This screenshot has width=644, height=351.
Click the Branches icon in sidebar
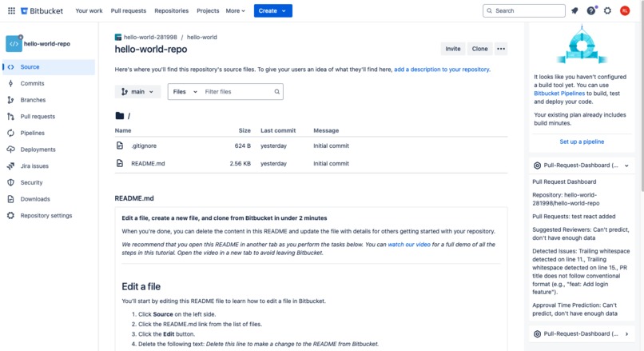10,100
